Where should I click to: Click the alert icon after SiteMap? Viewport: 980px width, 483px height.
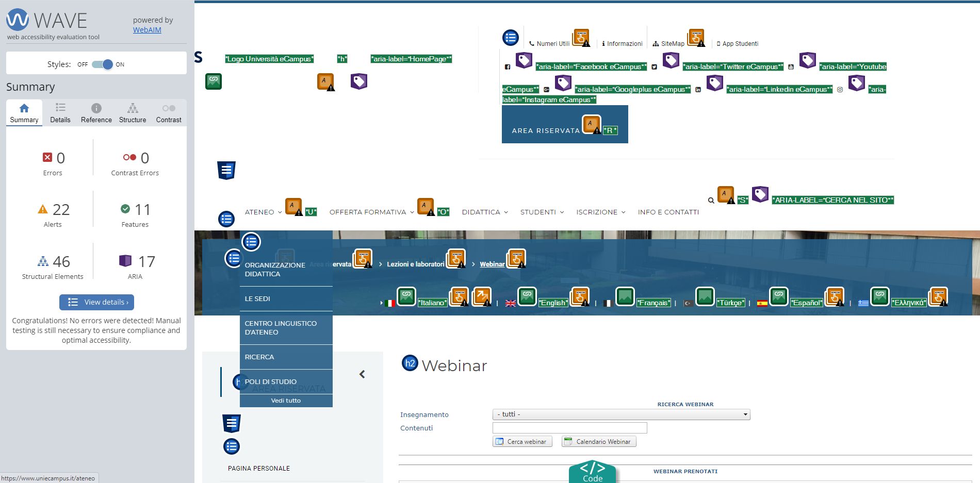click(x=696, y=38)
